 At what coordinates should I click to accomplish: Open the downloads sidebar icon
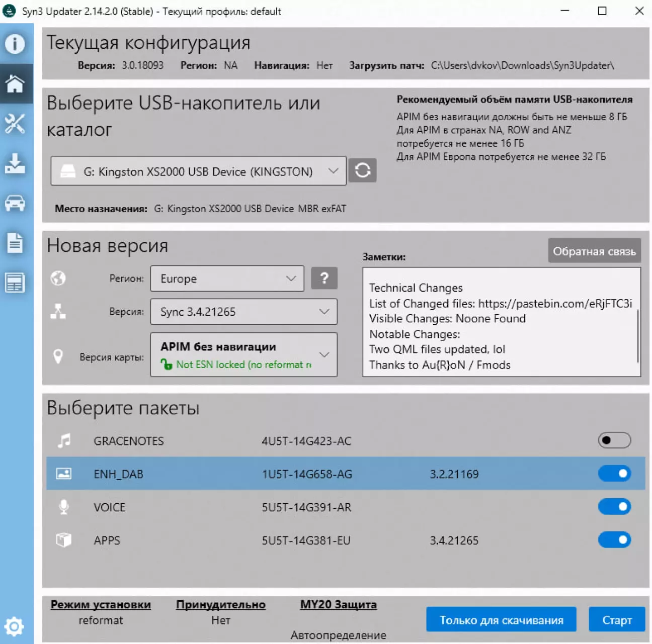click(15, 163)
